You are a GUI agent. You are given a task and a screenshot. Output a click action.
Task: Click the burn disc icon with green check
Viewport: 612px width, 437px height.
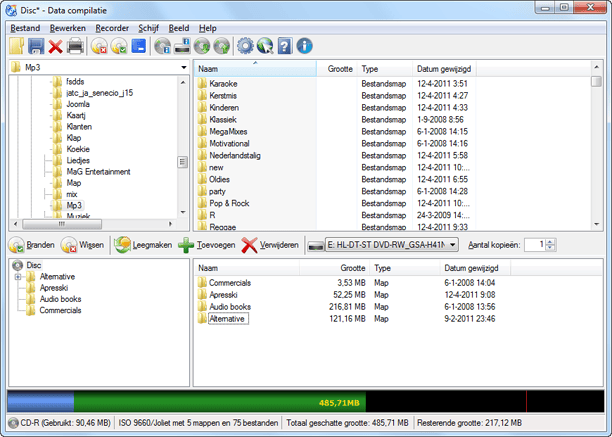click(x=119, y=46)
